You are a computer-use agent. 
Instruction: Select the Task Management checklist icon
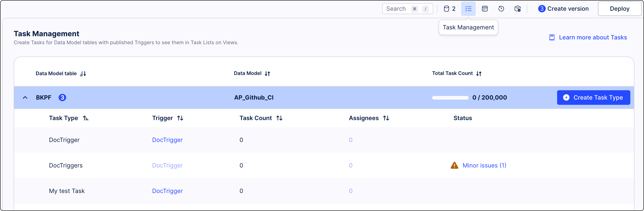(468, 8)
